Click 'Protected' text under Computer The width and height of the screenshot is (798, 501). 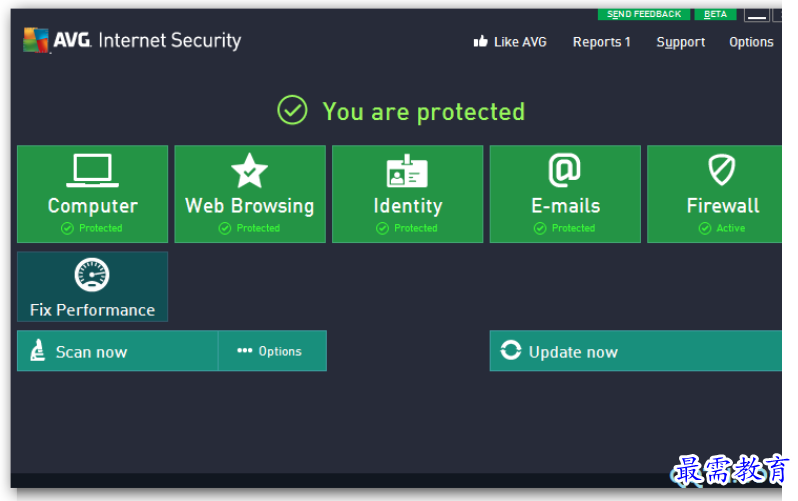point(100,228)
